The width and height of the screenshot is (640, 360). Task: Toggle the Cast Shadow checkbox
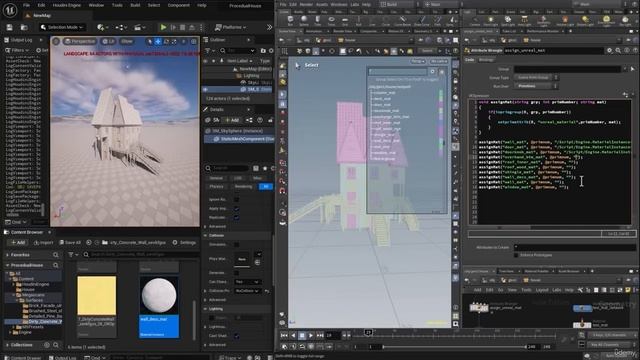[236, 336]
